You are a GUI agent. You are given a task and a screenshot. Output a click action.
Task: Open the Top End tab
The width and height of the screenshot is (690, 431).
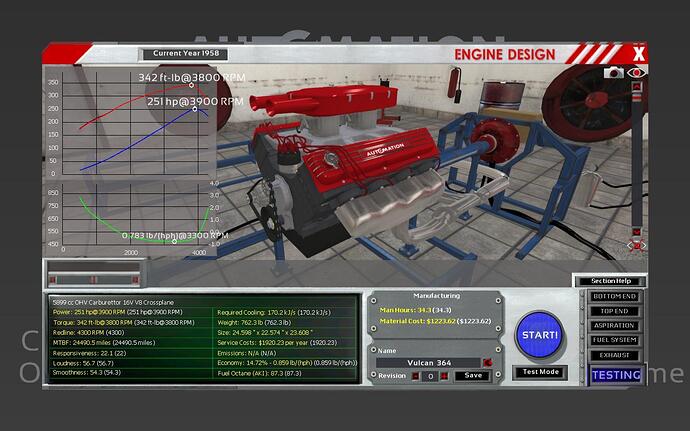tap(616, 311)
